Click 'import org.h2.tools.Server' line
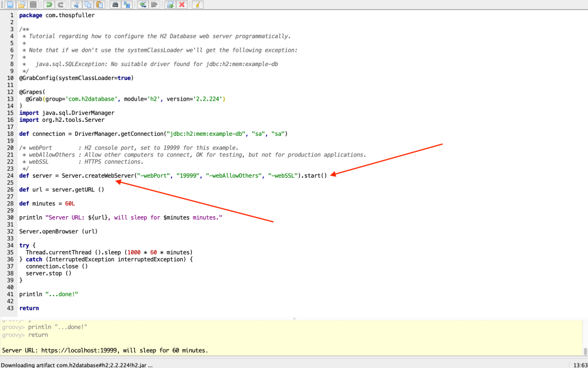The height and width of the screenshot is (368, 588). (62, 120)
